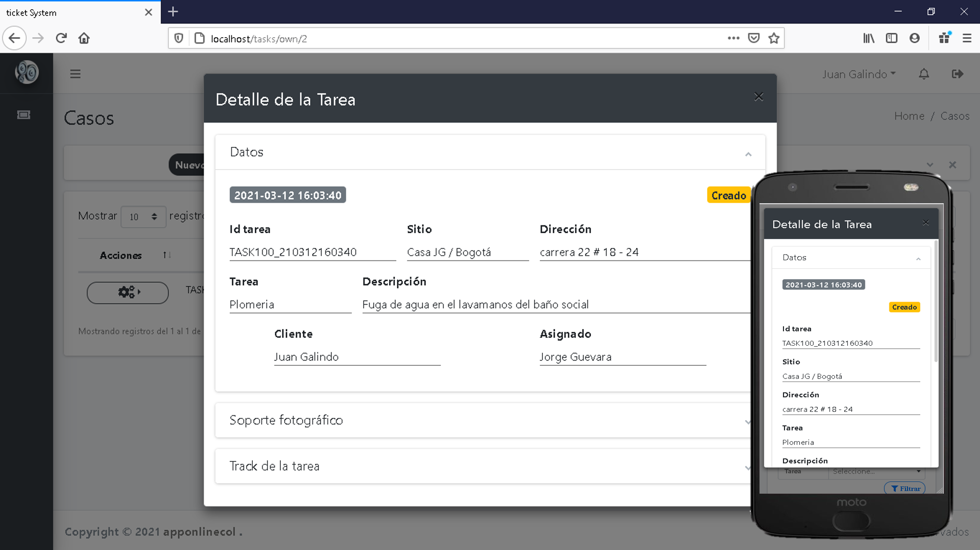Image resolution: width=980 pixels, height=550 pixels.
Task: Open the gear actions button in table row
Action: (128, 292)
